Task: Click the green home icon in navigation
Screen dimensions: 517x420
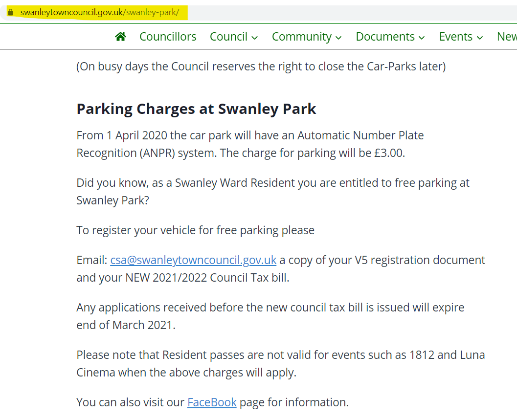Action: [121, 36]
